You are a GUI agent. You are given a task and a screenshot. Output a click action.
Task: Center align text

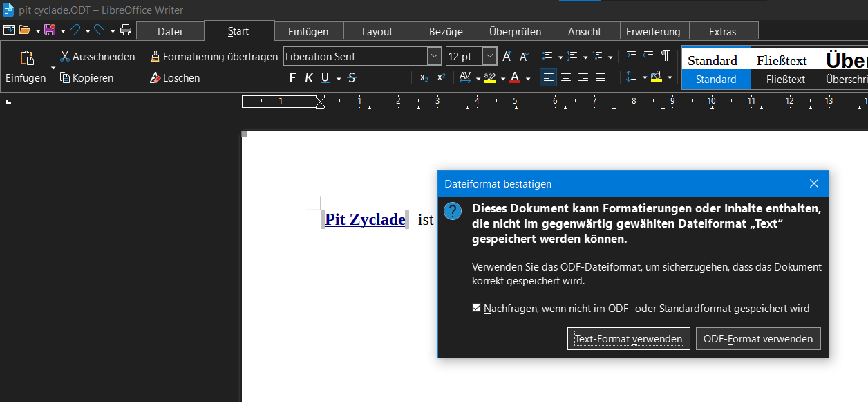(566, 78)
